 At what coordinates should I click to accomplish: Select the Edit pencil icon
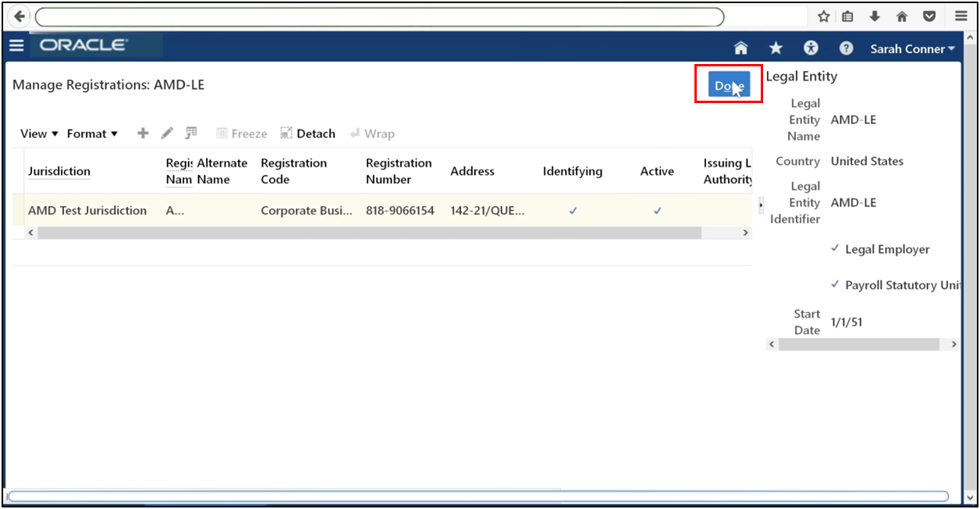[x=166, y=133]
